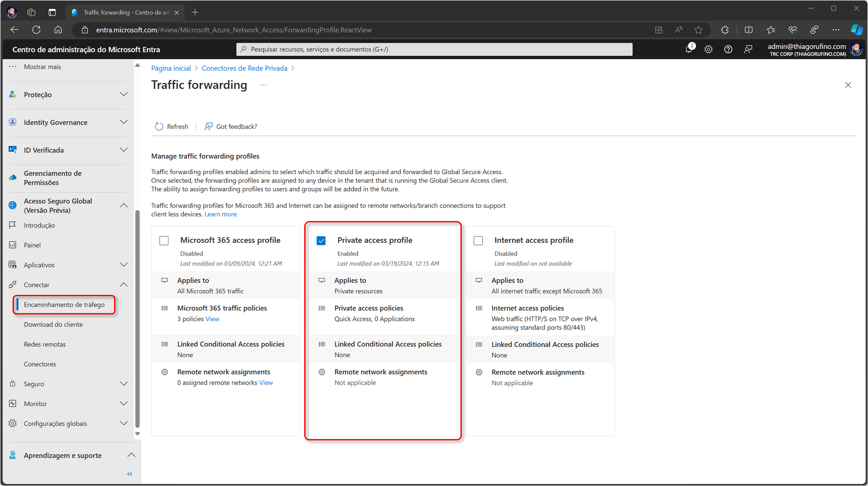Expand ID Verificada section
Screen dimensions: 868x486
[124, 150]
